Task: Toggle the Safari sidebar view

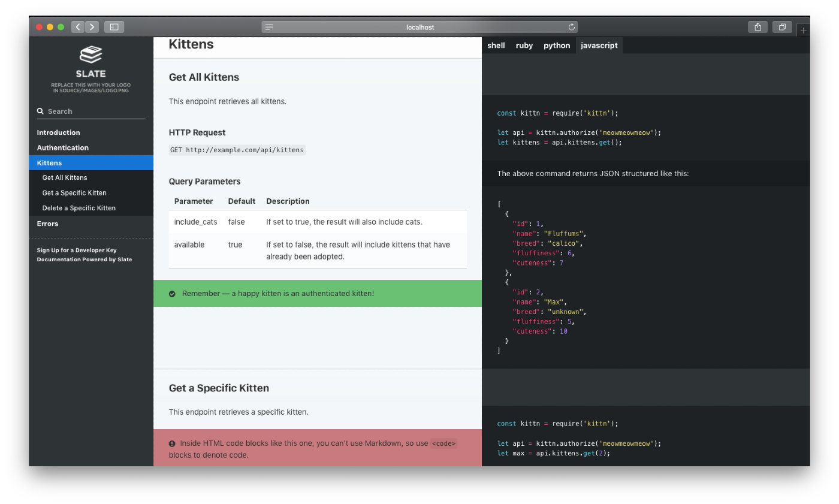Action: pos(114,26)
